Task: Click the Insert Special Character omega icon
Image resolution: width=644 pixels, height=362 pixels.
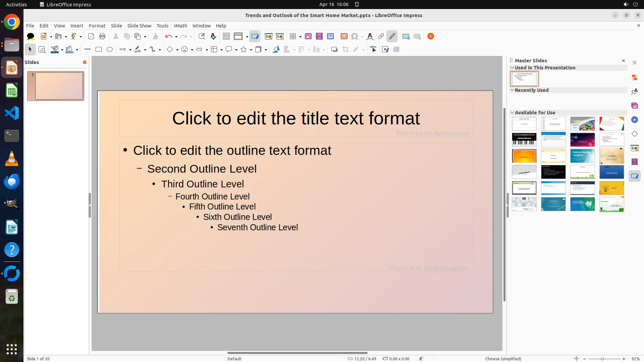Action: (x=355, y=37)
